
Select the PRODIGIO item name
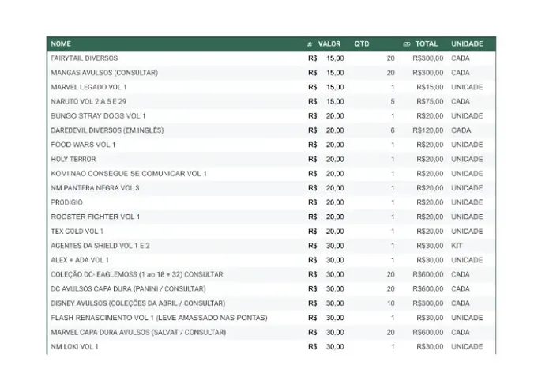[66, 202]
